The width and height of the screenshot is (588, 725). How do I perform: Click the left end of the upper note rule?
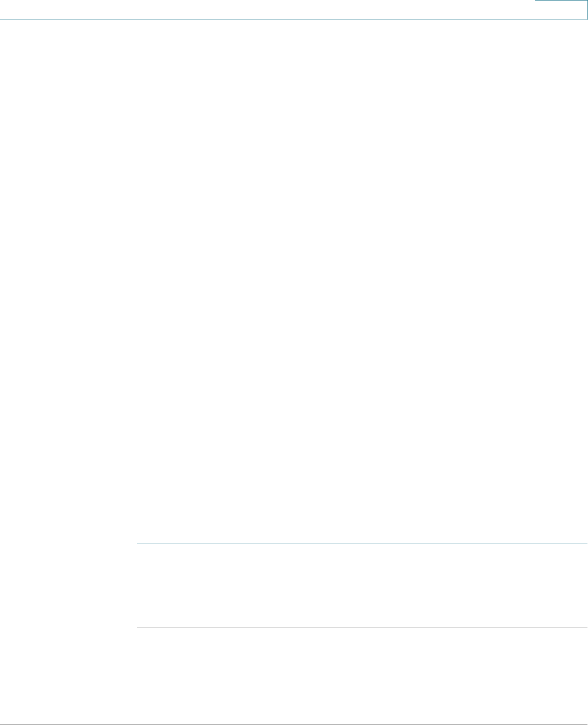[138, 543]
